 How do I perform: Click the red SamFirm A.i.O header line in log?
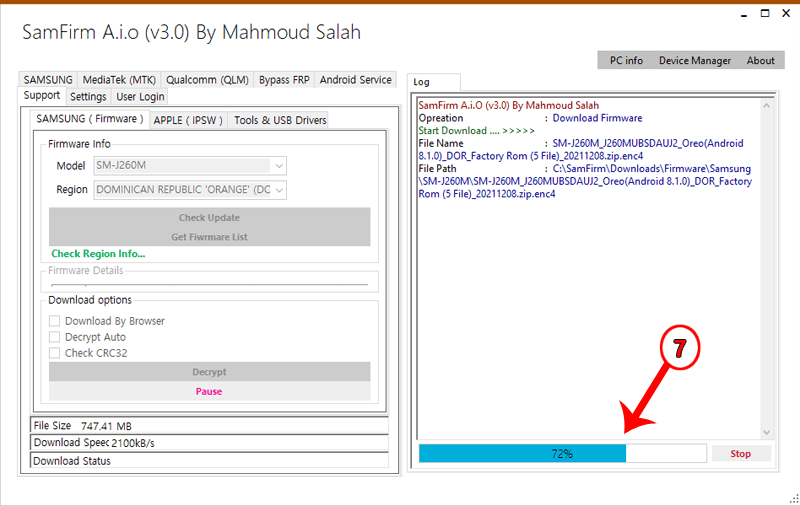[509, 105]
